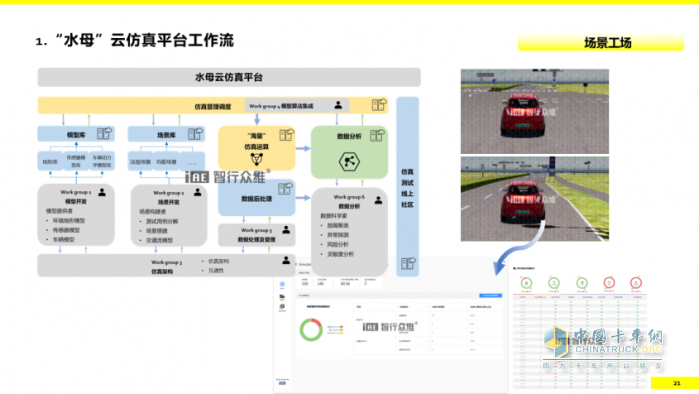The height and width of the screenshot is (394, 699).
Task: Click 互通性 bullet item
Action: (216, 271)
